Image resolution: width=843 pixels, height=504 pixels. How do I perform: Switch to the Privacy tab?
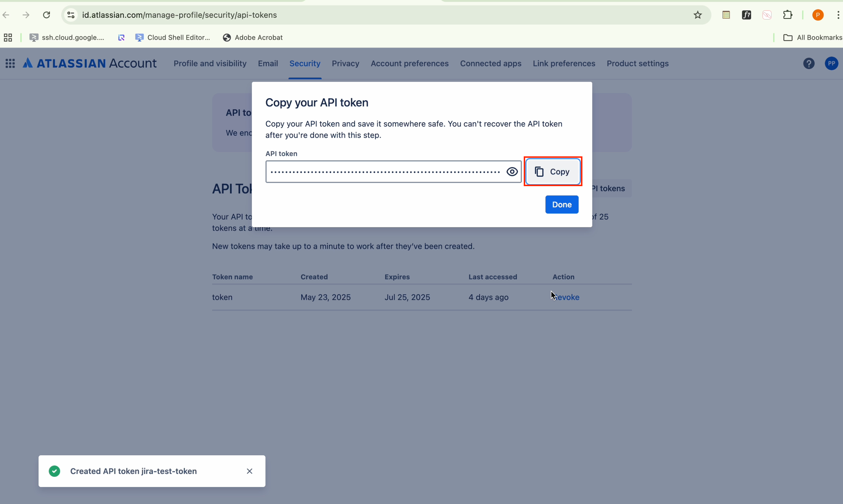(x=345, y=64)
